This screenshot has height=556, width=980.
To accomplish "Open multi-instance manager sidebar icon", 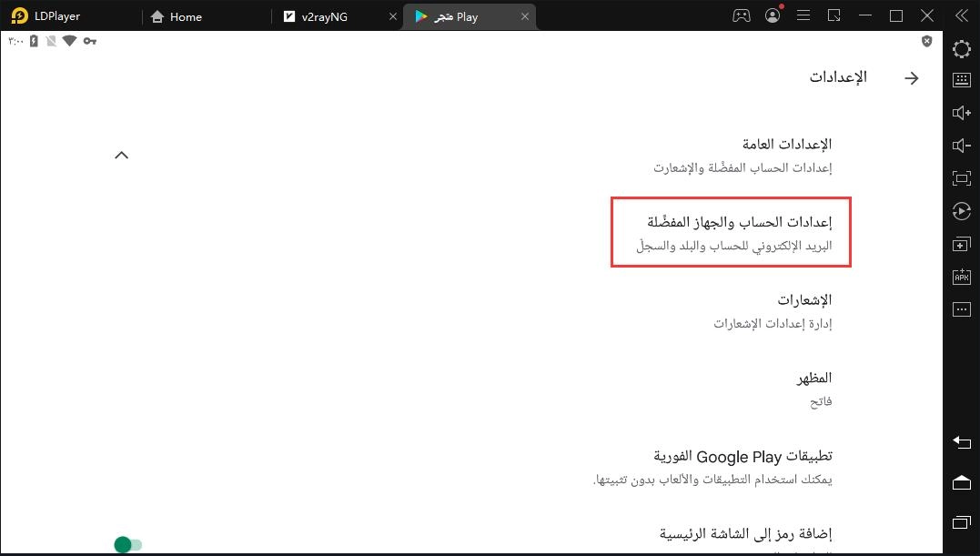I will point(961,244).
